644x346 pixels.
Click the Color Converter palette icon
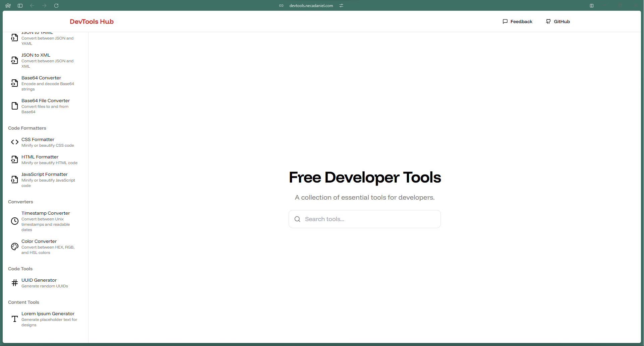(x=14, y=247)
